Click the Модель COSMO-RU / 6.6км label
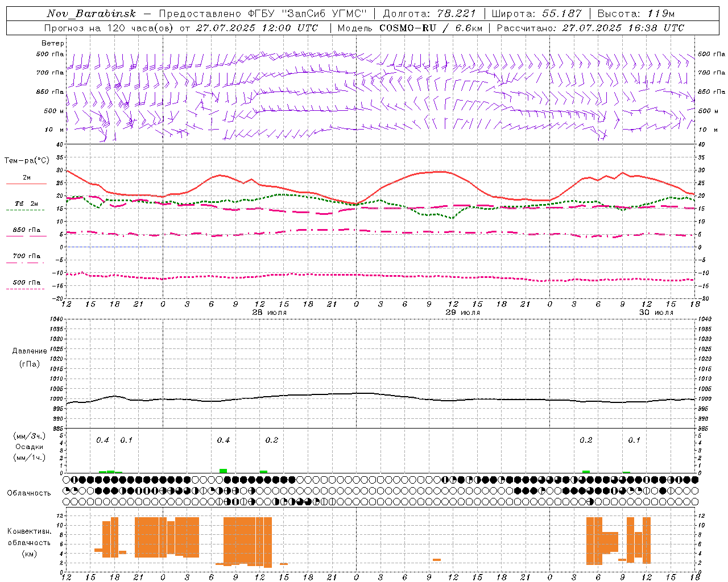Viewport: 728px width, 582px height. tap(410, 28)
